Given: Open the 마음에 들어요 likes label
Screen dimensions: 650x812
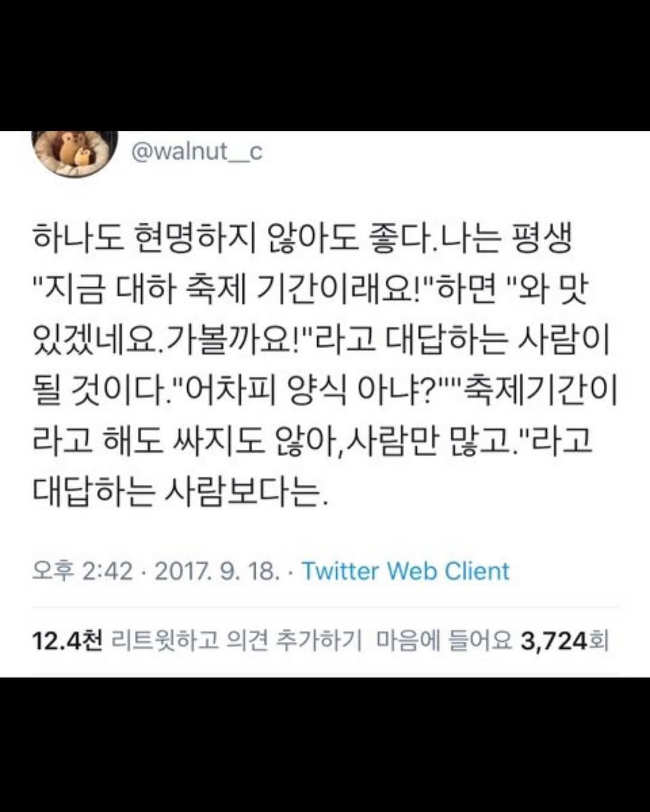Looking at the screenshot, I should pyautogui.click(x=444, y=641).
